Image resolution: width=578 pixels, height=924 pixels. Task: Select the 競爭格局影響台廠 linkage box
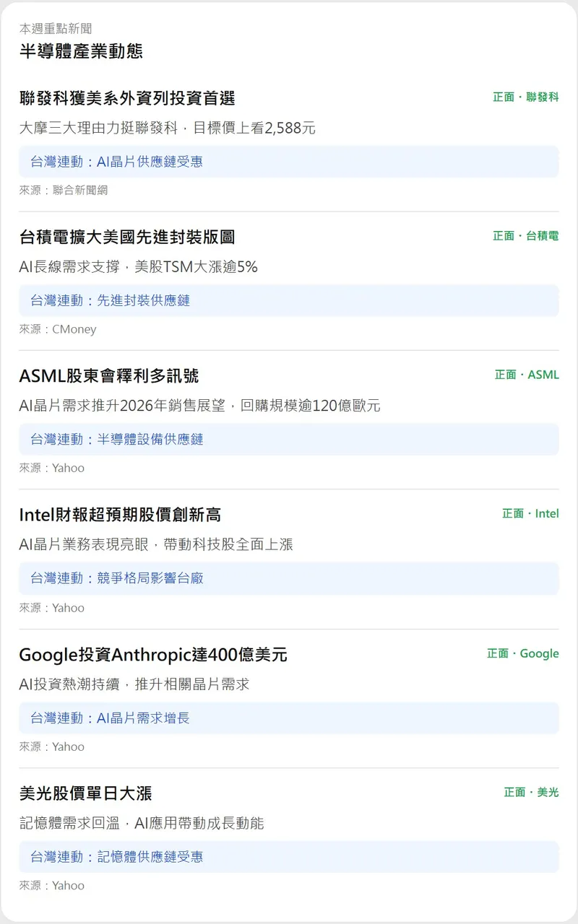[x=288, y=578]
